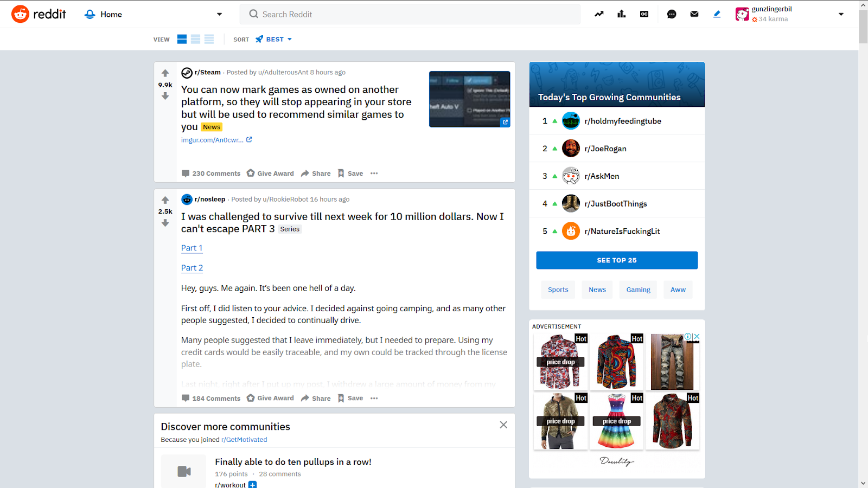Open more options on nosleep post

pyautogui.click(x=374, y=398)
